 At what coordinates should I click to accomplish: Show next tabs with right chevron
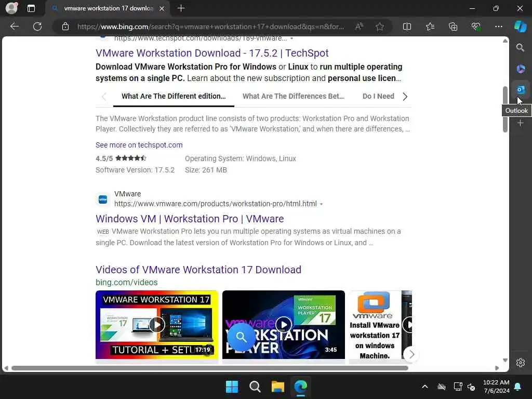[405, 96]
